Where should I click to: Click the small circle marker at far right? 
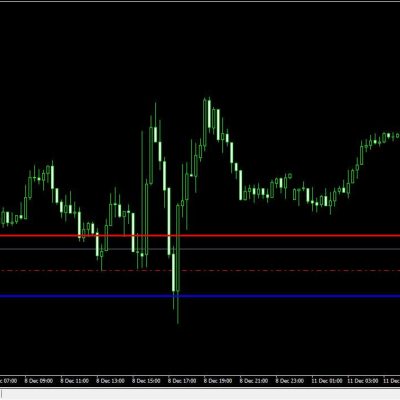(397, 135)
